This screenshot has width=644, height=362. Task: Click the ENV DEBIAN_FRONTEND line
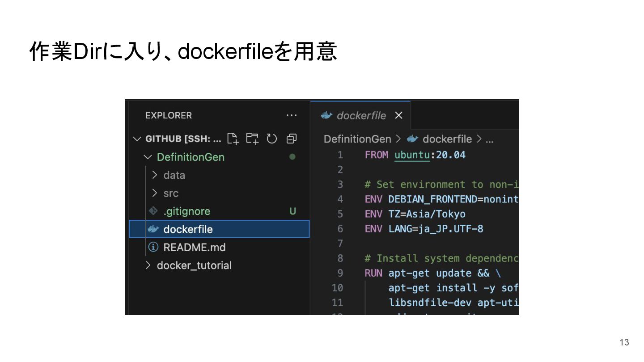(x=442, y=199)
